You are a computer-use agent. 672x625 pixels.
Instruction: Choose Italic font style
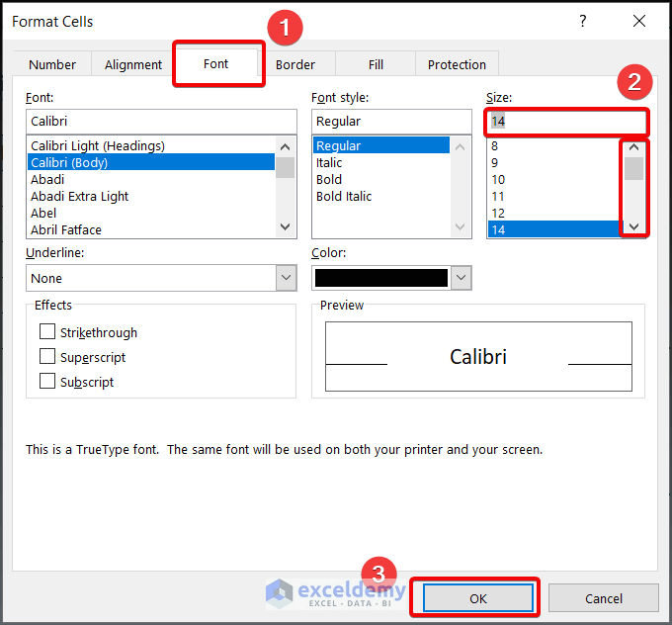(x=381, y=162)
